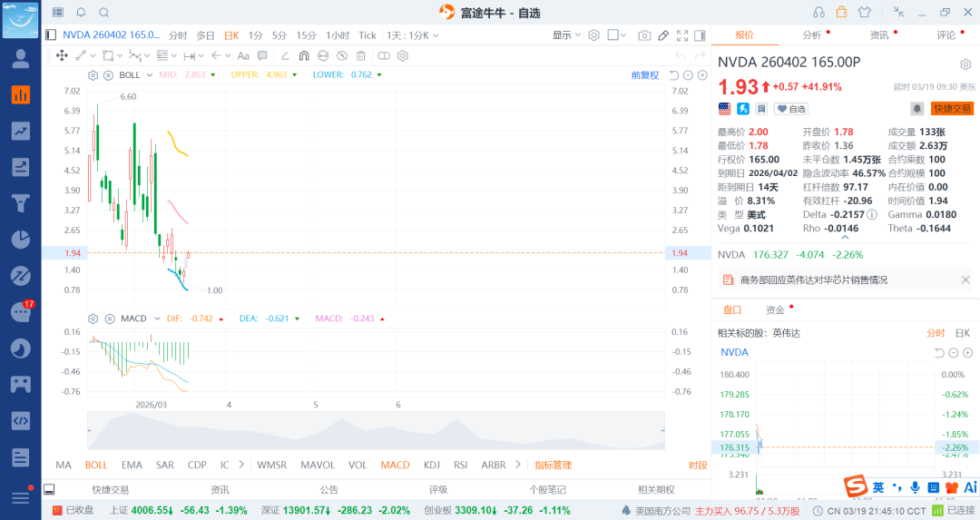The width and height of the screenshot is (980, 520).
Task: Open the funnel screener sidebar icon
Action: click(21, 203)
